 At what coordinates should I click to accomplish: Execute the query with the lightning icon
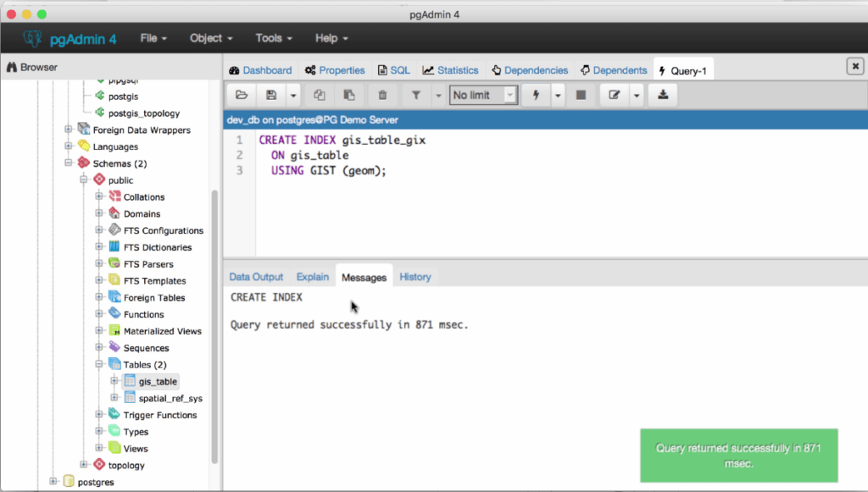coord(536,95)
